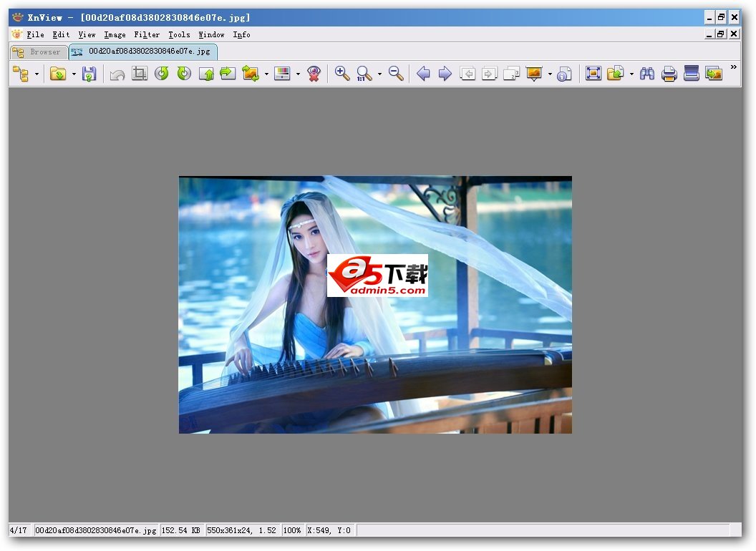
Task: Toggle fullscreen view icon
Action: tap(593, 74)
